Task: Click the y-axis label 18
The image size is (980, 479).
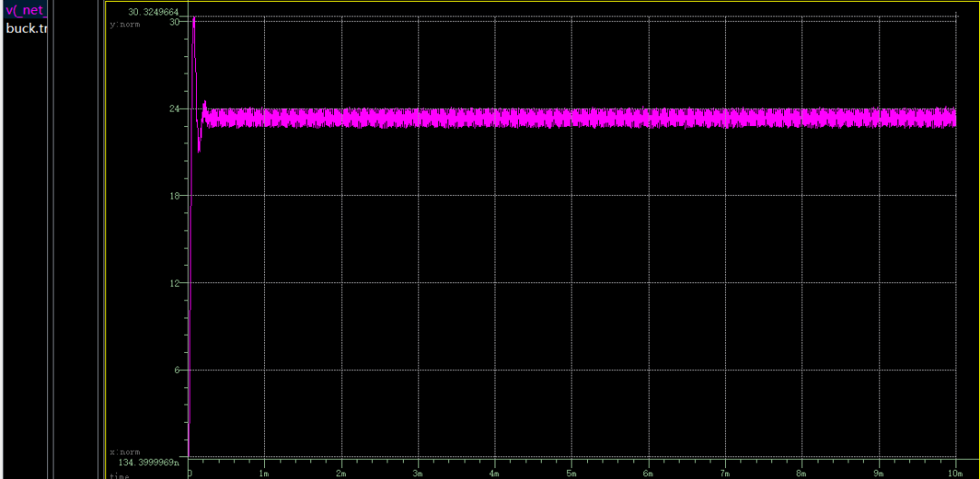Action: coord(174,195)
